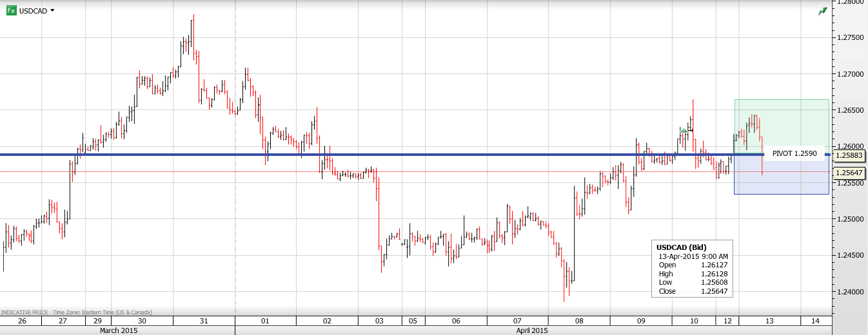868x335 pixels.
Task: Click date 08 on time axis
Action: pos(578,321)
